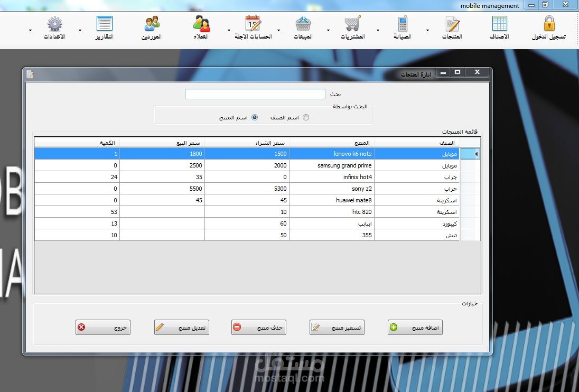The image size is (579, 392).
Task: Open الاعدادات settings gear icon
Action: click(x=54, y=24)
